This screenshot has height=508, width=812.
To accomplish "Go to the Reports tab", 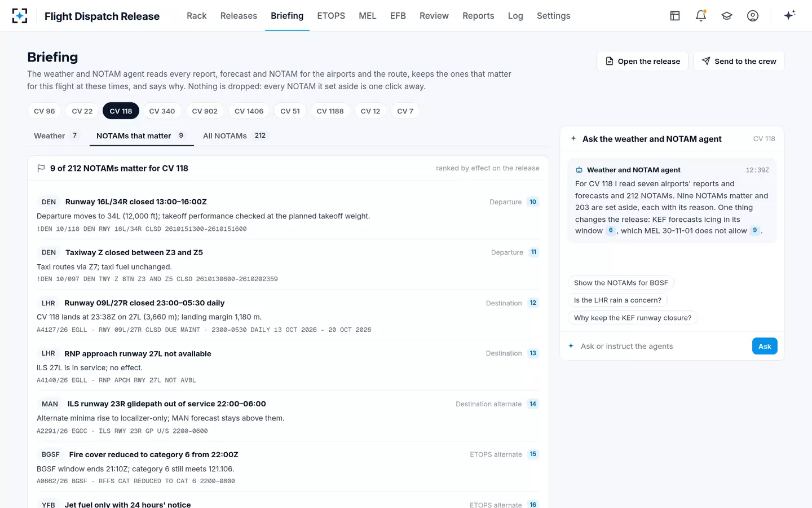I will pyautogui.click(x=478, y=16).
